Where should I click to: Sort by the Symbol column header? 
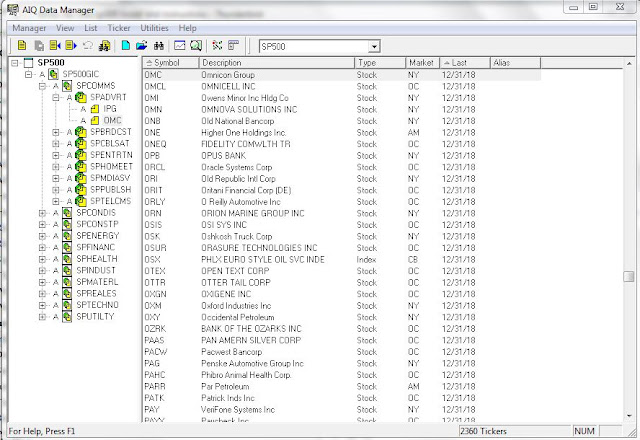coord(171,62)
